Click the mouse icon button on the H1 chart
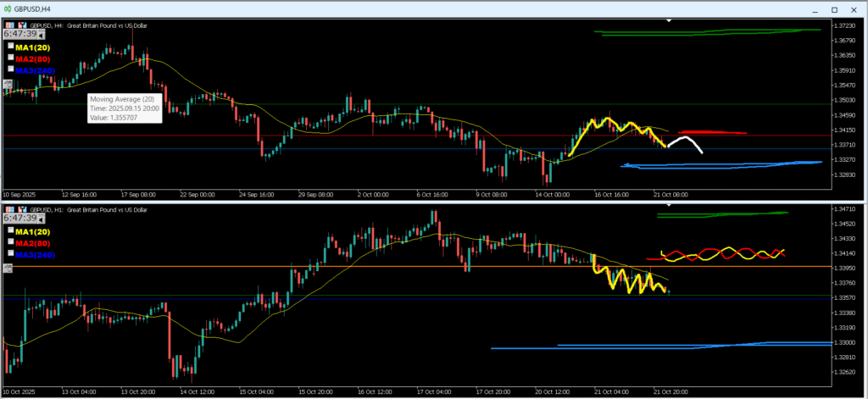 pos(8,269)
